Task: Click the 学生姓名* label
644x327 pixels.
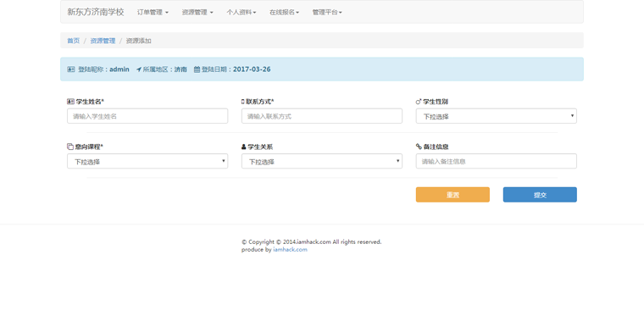Action: [90, 102]
